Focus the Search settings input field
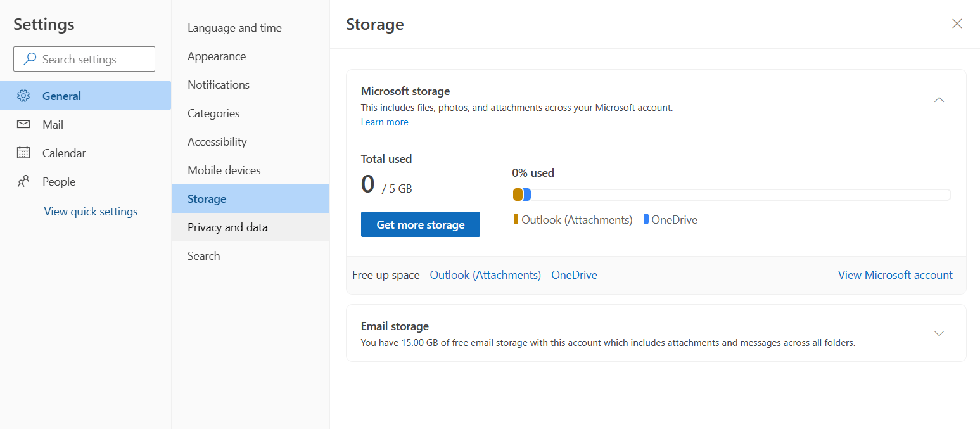The image size is (980, 429). coord(84,59)
